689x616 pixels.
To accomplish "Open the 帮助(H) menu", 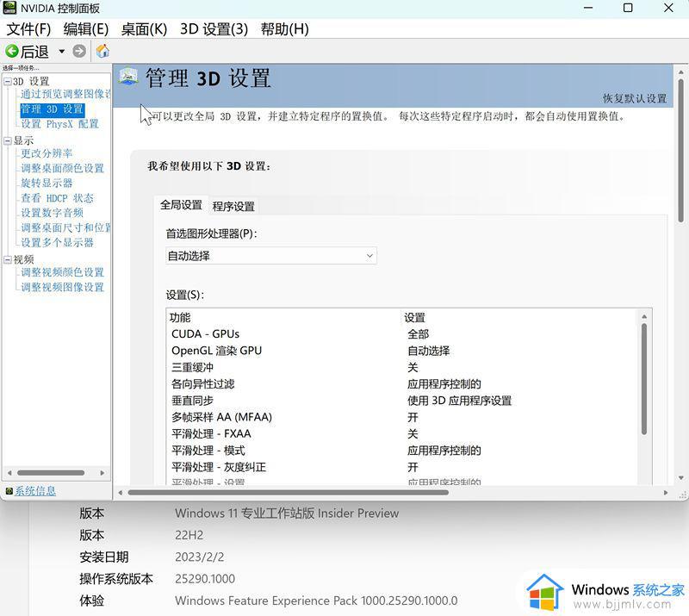I will coord(285,29).
